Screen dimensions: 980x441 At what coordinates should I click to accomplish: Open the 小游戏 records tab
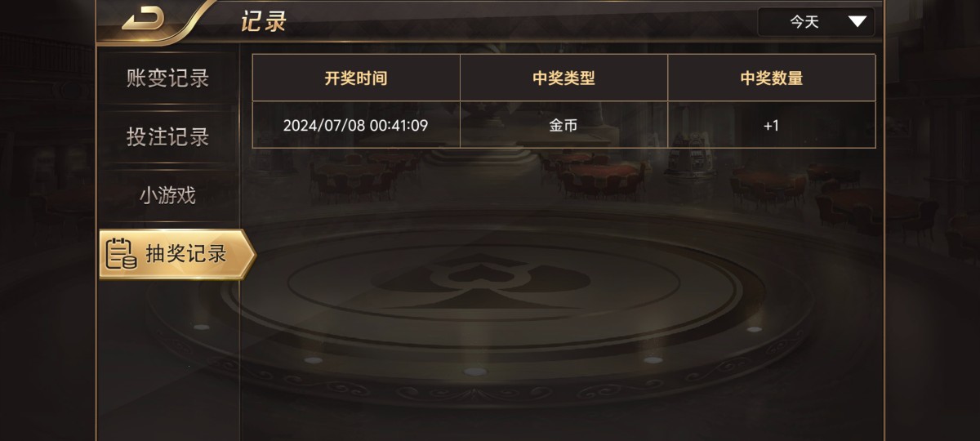pos(167,196)
